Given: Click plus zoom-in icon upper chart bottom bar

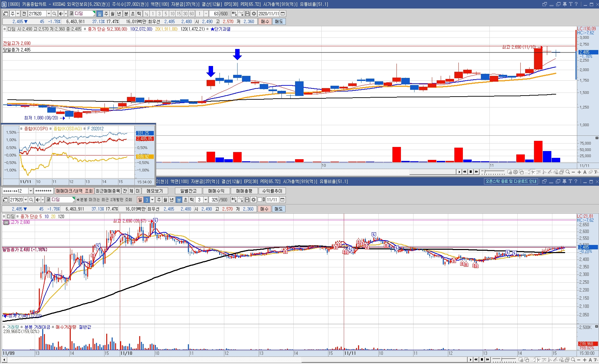Looking at the screenshot, I should pos(579,172).
